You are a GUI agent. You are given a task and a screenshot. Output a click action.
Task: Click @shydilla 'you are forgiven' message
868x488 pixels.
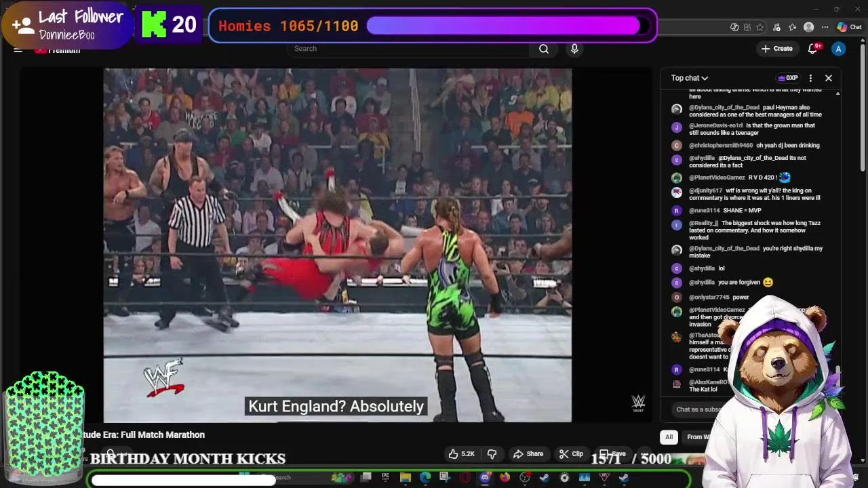click(730, 283)
